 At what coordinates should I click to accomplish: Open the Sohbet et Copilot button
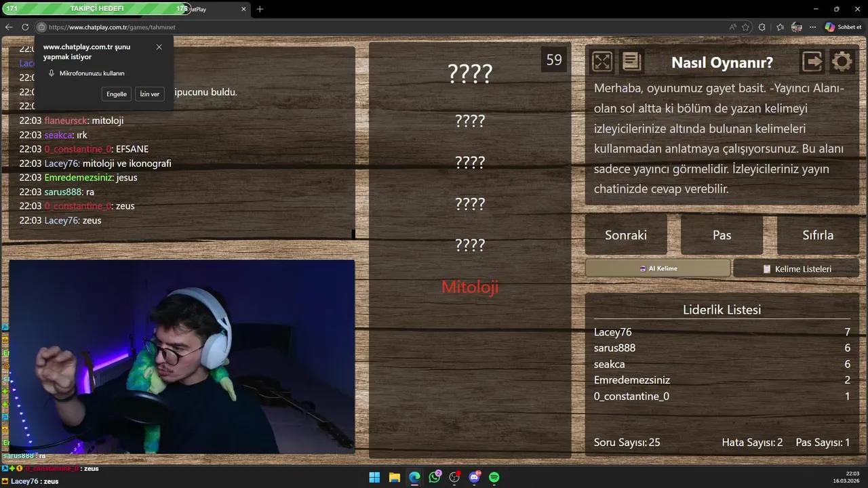844,27
